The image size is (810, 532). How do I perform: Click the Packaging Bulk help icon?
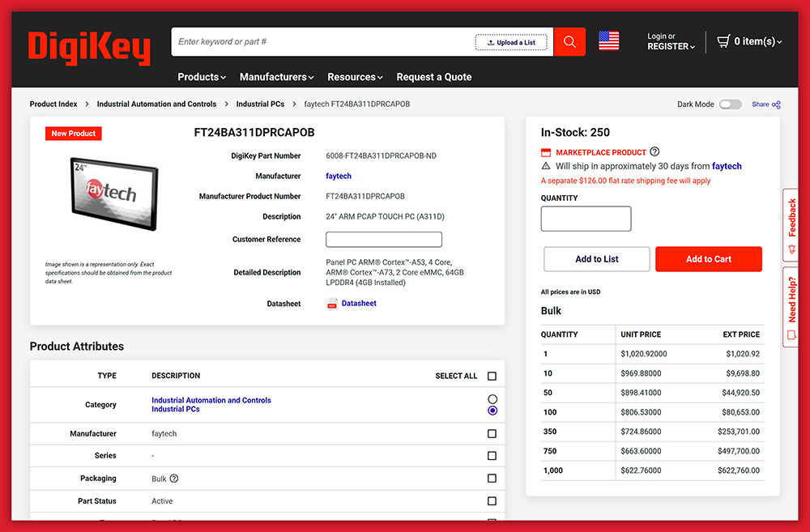click(x=174, y=479)
